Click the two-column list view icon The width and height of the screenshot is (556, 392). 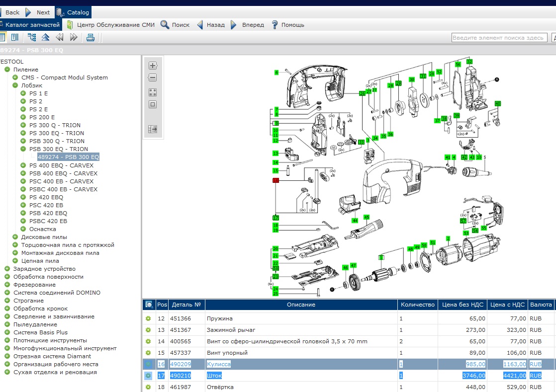coord(15,37)
